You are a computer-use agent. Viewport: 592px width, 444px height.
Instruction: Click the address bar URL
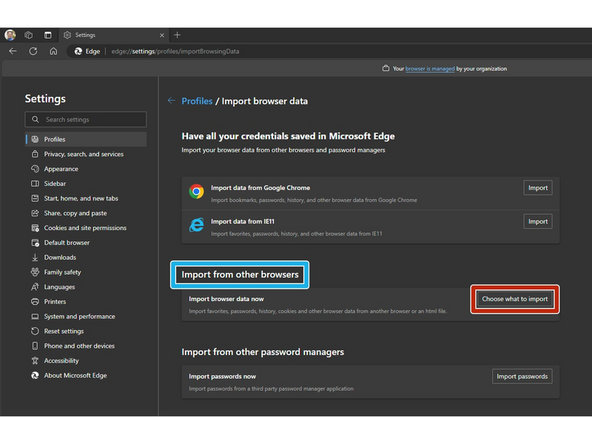[x=175, y=51]
